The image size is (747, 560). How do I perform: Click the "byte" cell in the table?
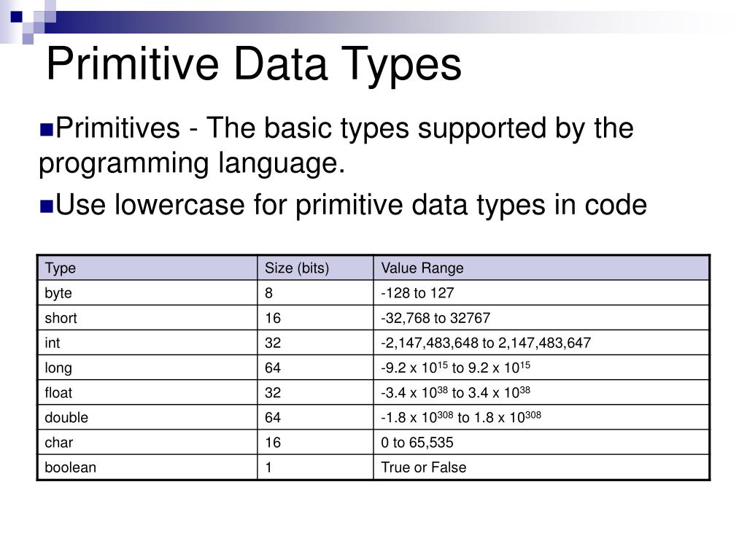tap(58, 293)
